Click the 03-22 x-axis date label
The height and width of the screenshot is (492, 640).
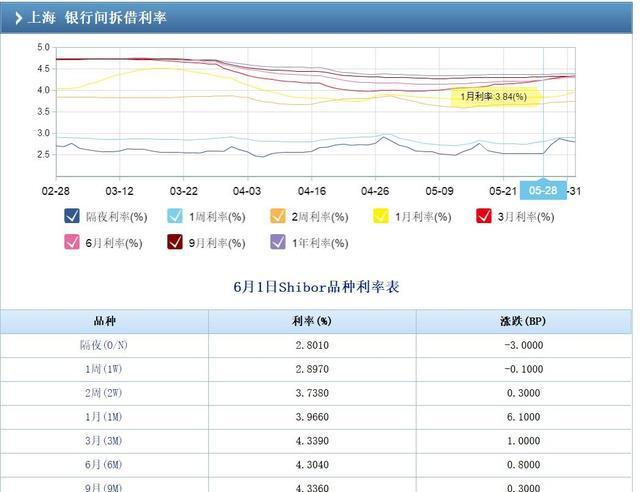pyautogui.click(x=183, y=191)
